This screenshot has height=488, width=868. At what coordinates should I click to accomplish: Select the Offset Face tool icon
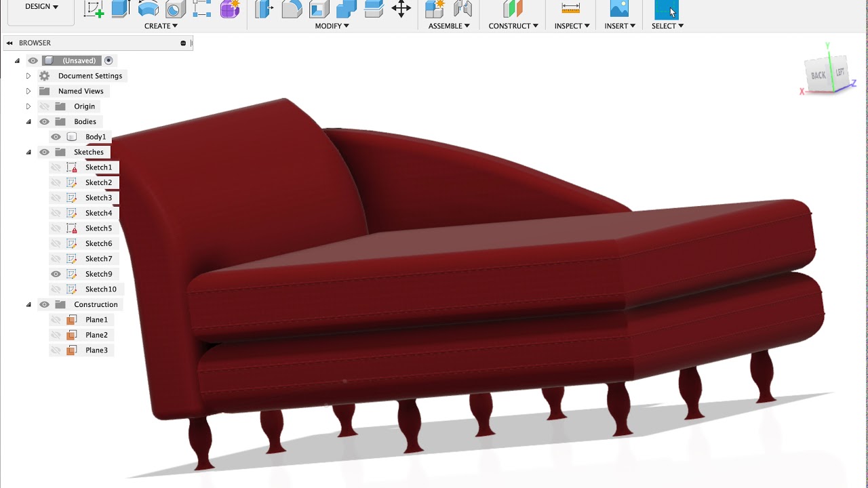pos(374,9)
